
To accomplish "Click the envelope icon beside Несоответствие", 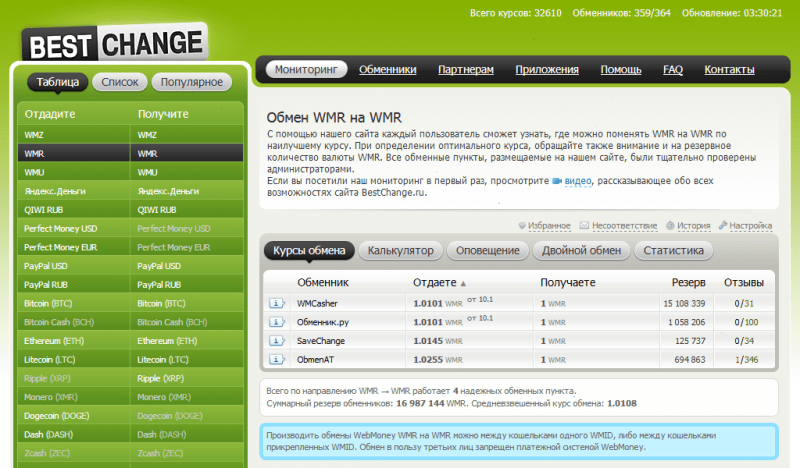I will click(585, 225).
